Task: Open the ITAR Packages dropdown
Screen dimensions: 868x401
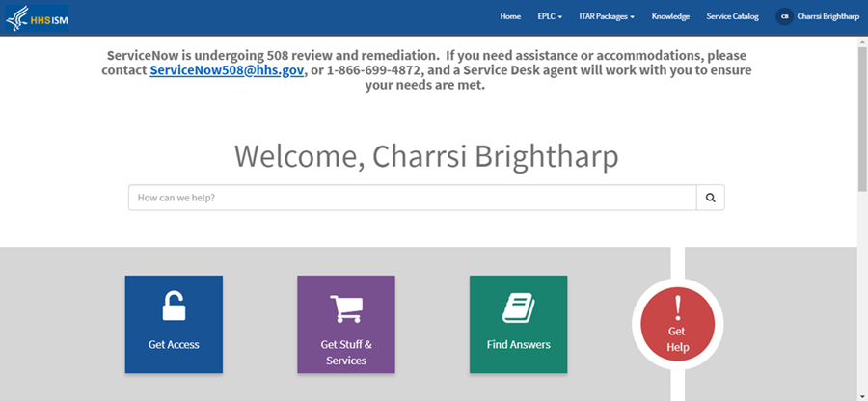Action: click(606, 16)
